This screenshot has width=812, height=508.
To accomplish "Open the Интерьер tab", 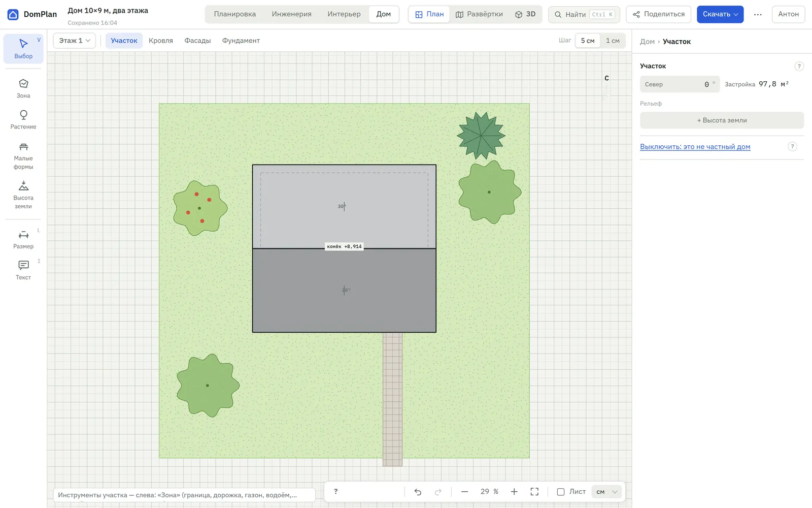I will pos(344,14).
